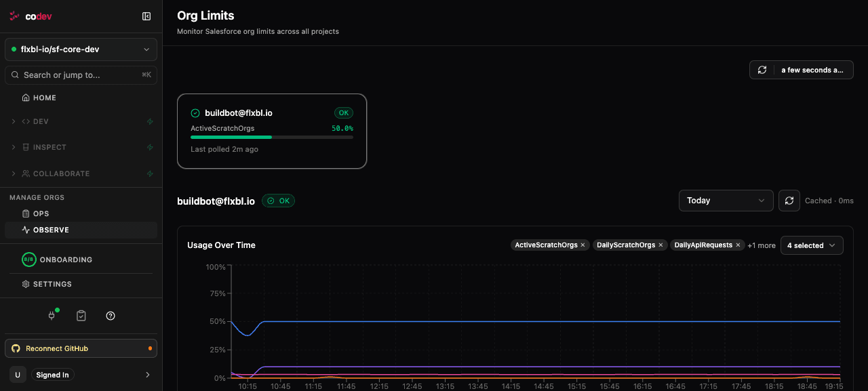Remove the DailyApiRequests chip
Screen dimensions: 868x391
pos(738,245)
